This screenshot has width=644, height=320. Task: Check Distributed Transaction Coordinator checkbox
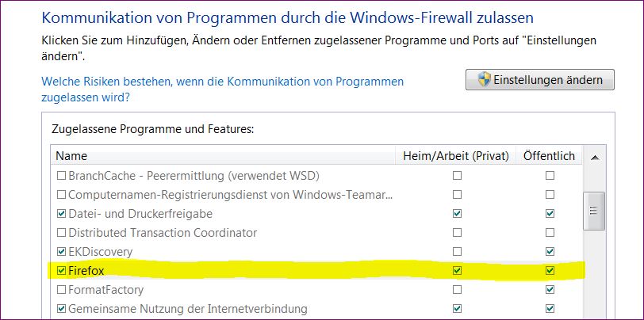[x=62, y=233]
